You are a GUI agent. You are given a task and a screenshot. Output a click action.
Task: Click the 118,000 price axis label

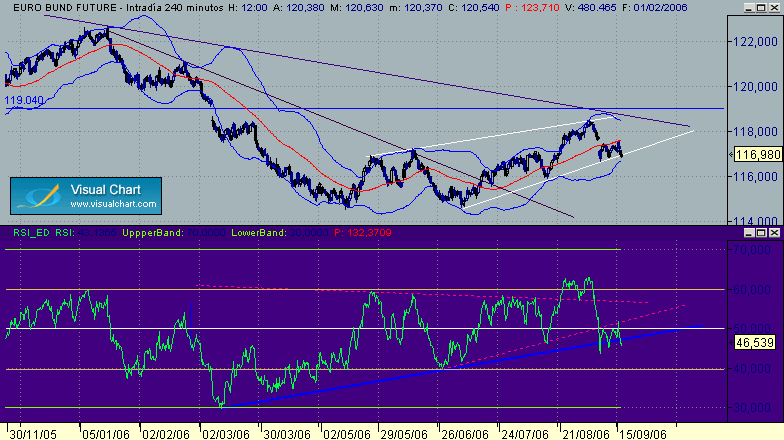(755, 132)
